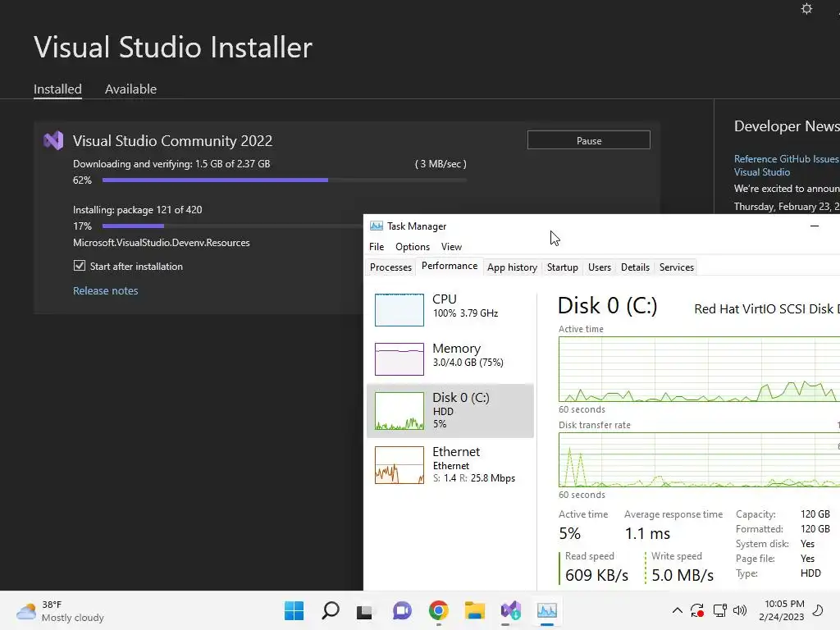Open File Explorer from the taskbar

(474, 610)
